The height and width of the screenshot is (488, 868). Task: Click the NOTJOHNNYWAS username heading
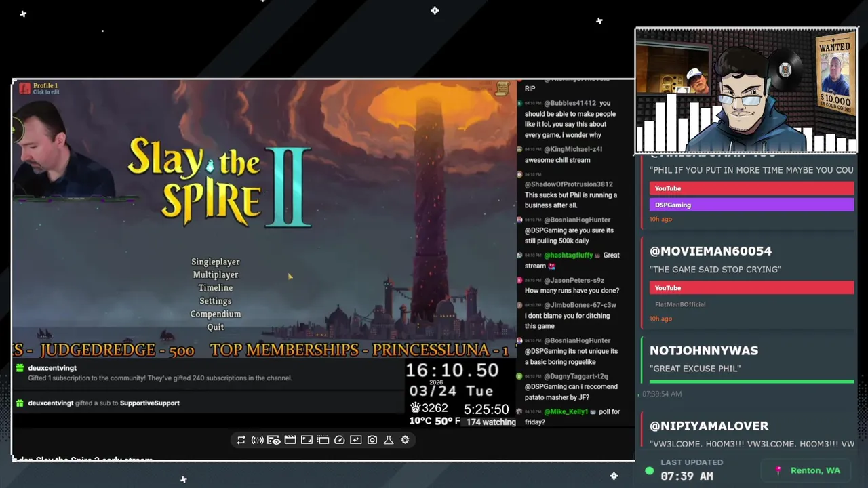coord(704,350)
